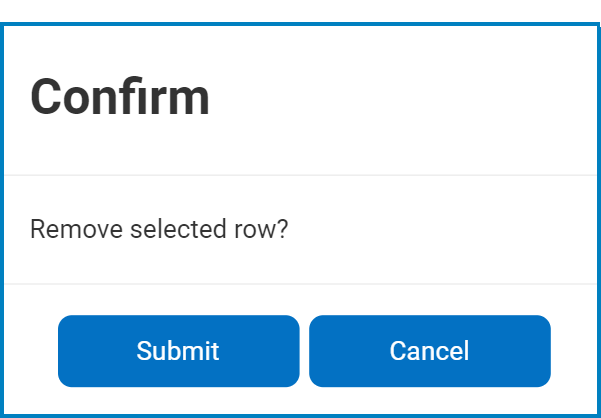Click the Submit button
This screenshot has height=418, width=601.
pos(178,351)
